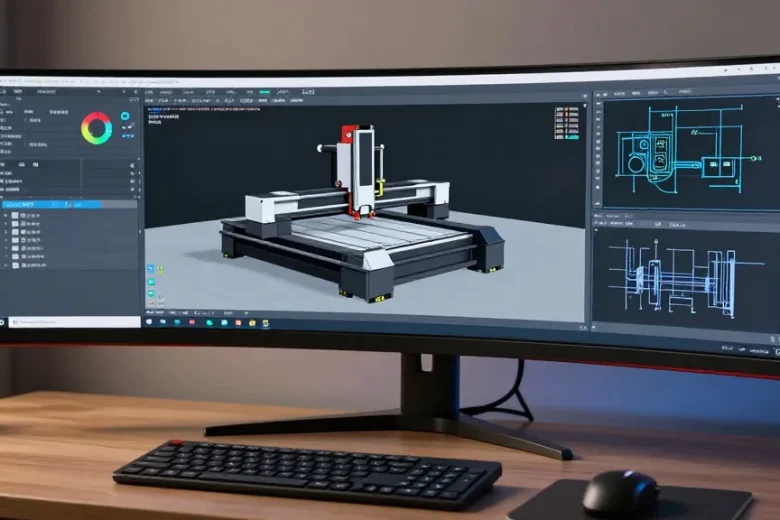Expand the first tree row under highlighted header
Screen dimensions: 780x520
click(6, 216)
